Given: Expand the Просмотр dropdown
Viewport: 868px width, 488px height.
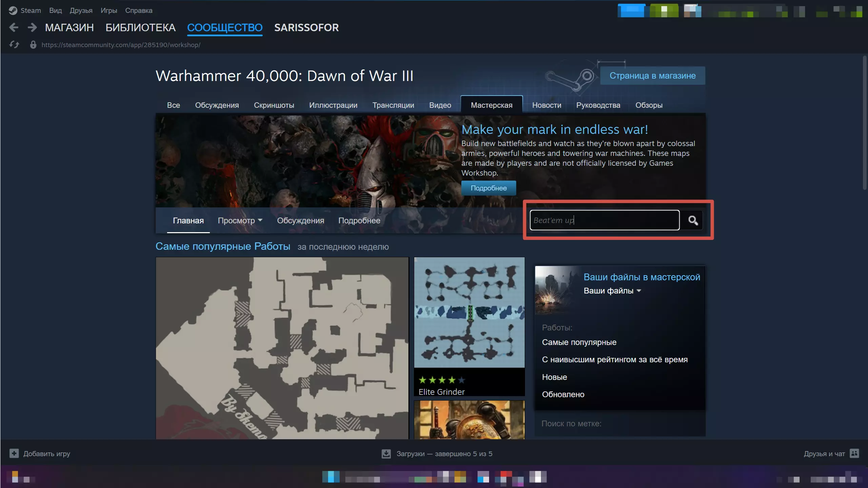Looking at the screenshot, I should coord(240,221).
